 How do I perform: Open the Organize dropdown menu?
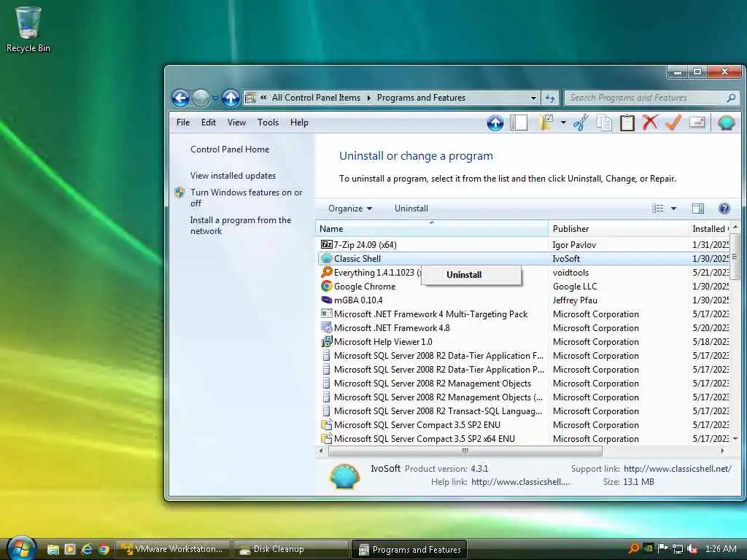(349, 209)
